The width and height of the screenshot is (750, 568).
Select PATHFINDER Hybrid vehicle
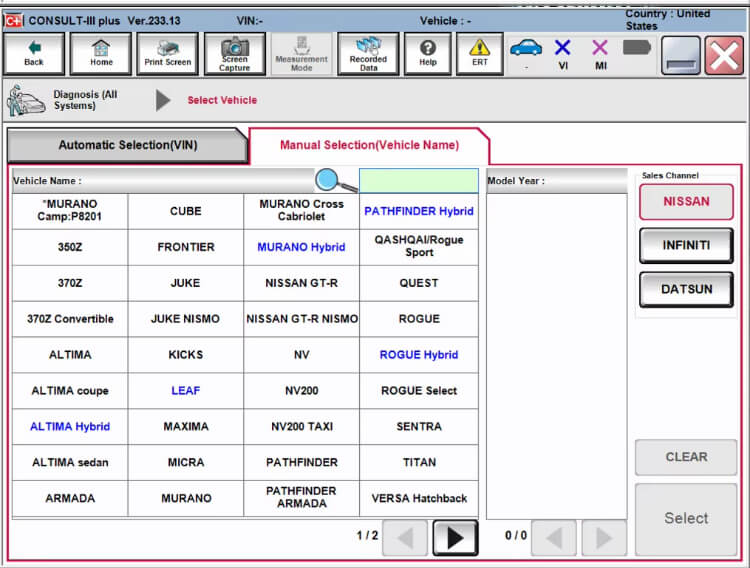point(419,211)
